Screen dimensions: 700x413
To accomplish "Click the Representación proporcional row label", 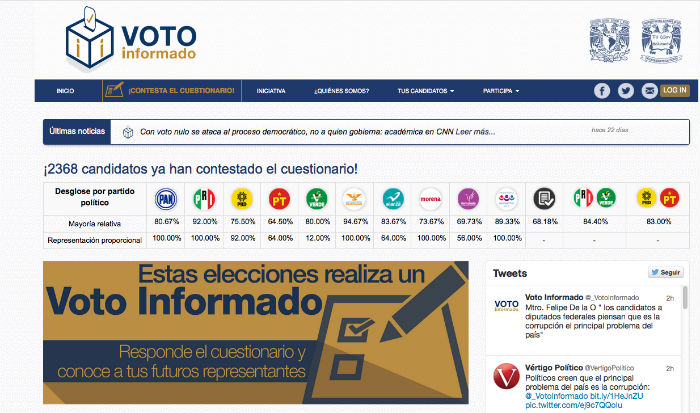I will click(95, 240).
